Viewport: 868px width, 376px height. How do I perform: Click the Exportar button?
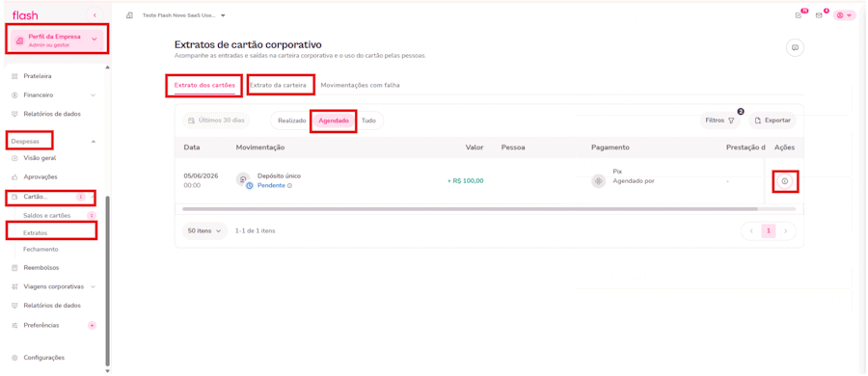coord(773,121)
